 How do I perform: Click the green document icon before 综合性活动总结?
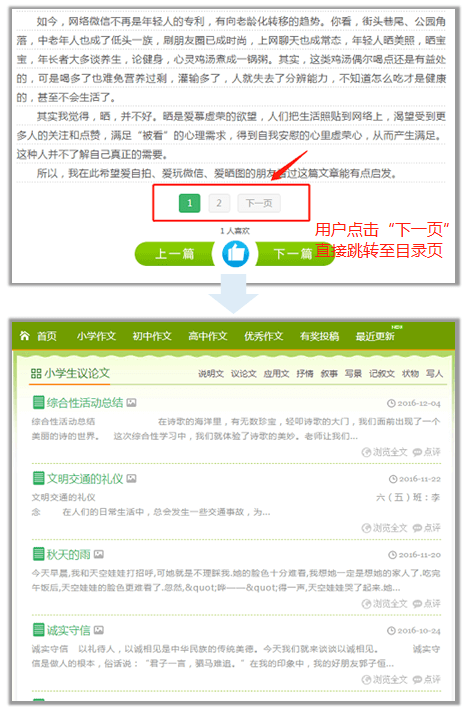click(x=38, y=402)
